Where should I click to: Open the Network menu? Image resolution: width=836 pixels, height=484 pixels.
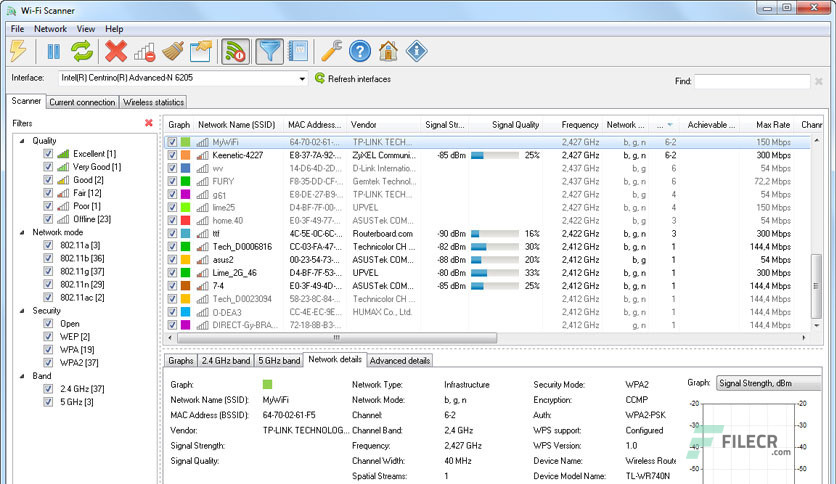click(51, 29)
